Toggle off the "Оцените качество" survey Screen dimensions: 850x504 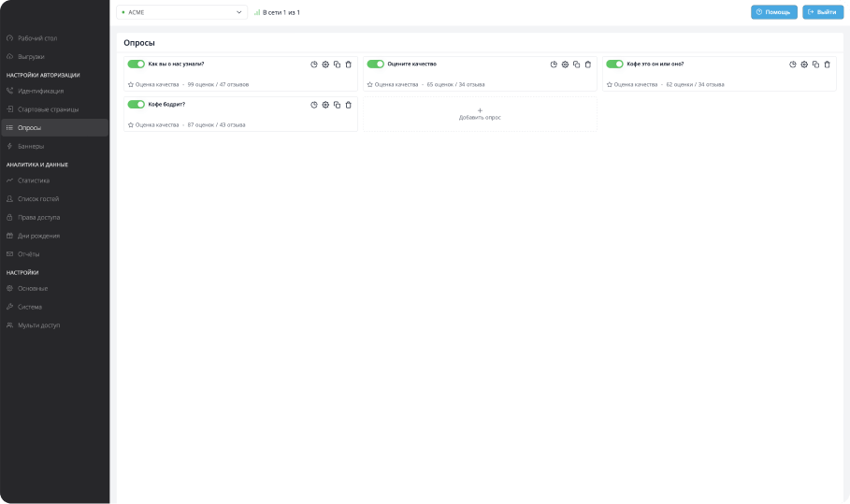pos(375,65)
